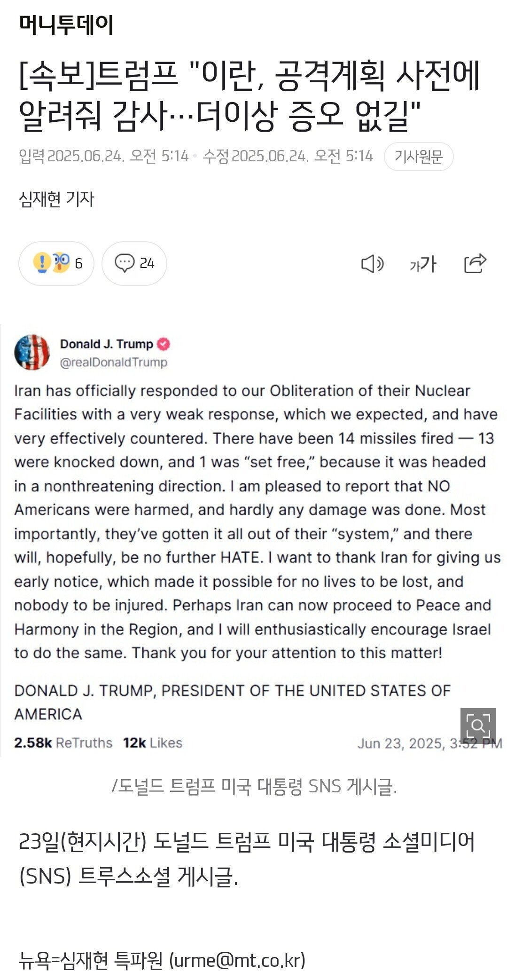Open the font size 가가 setting

pos(423,264)
